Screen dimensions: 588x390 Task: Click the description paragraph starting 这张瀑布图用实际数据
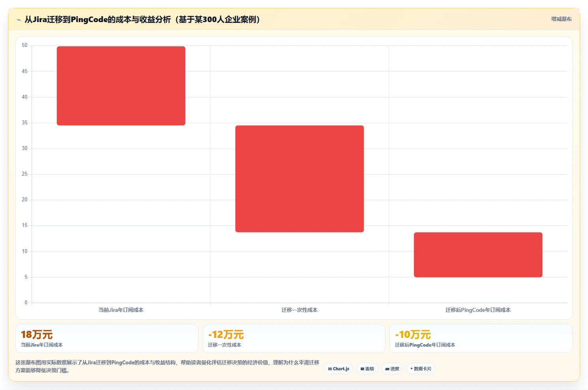pos(167,366)
